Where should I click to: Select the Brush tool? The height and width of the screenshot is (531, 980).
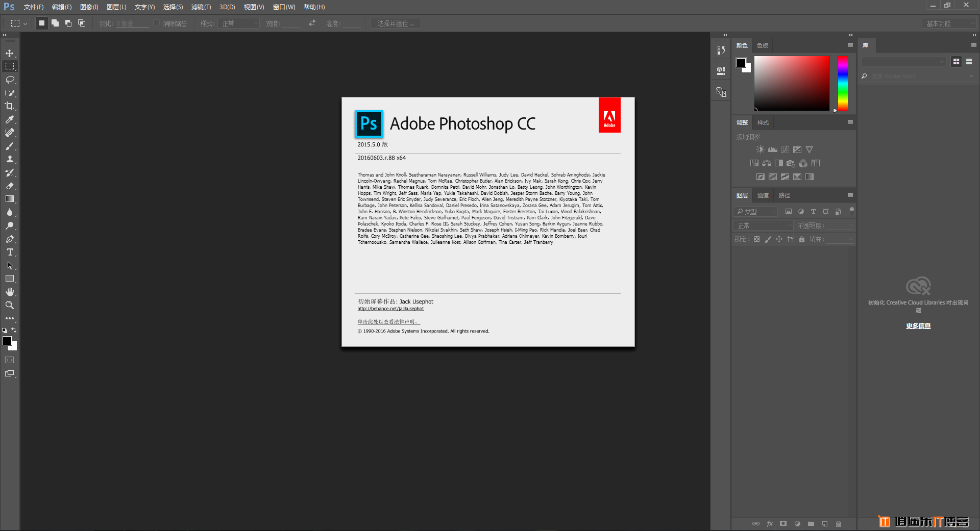tap(10, 146)
